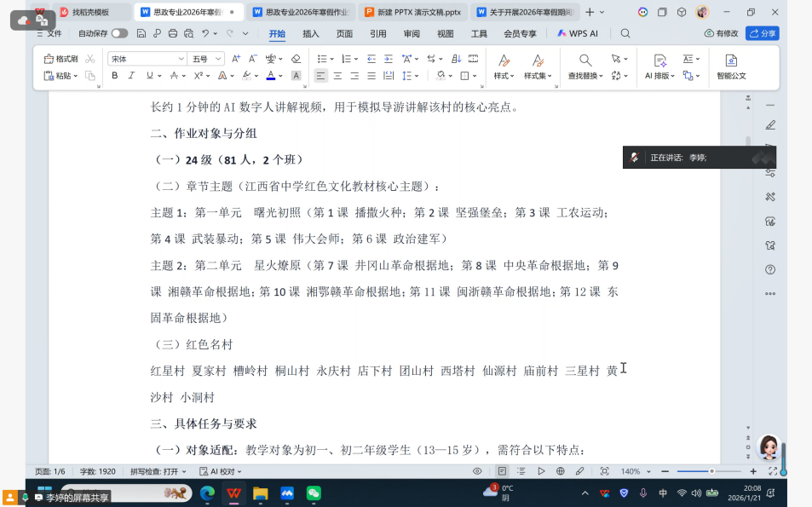Launch WeChat from the taskbar
This screenshot has width=812, height=507.
(314, 493)
